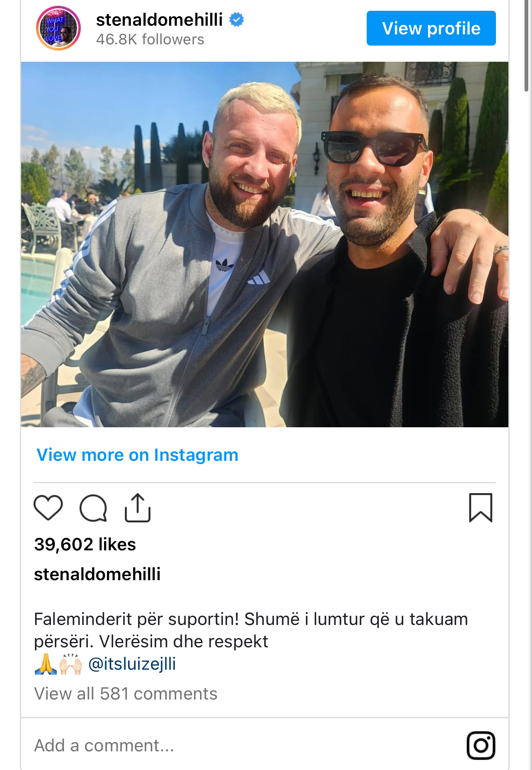
Task: Click the raised hands emoji in caption
Action: [71, 664]
